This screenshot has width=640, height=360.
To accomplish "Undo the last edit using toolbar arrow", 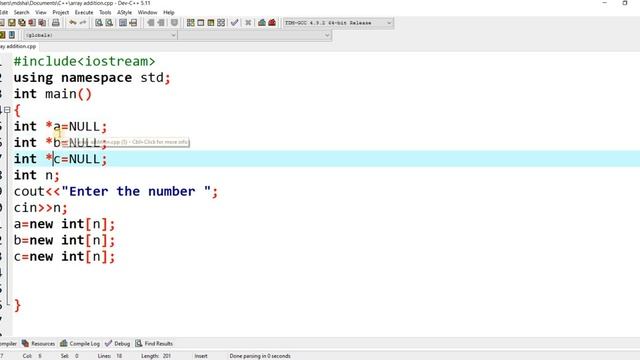I will coord(73,23).
